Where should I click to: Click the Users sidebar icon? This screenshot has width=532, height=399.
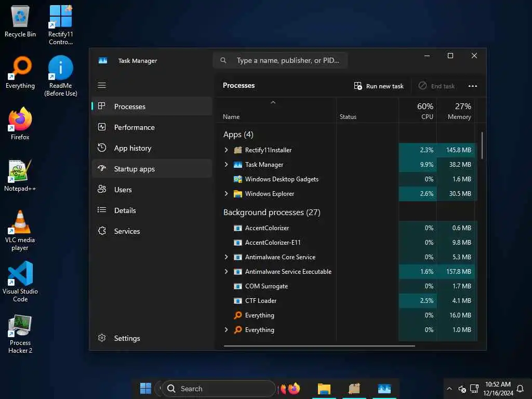102,189
